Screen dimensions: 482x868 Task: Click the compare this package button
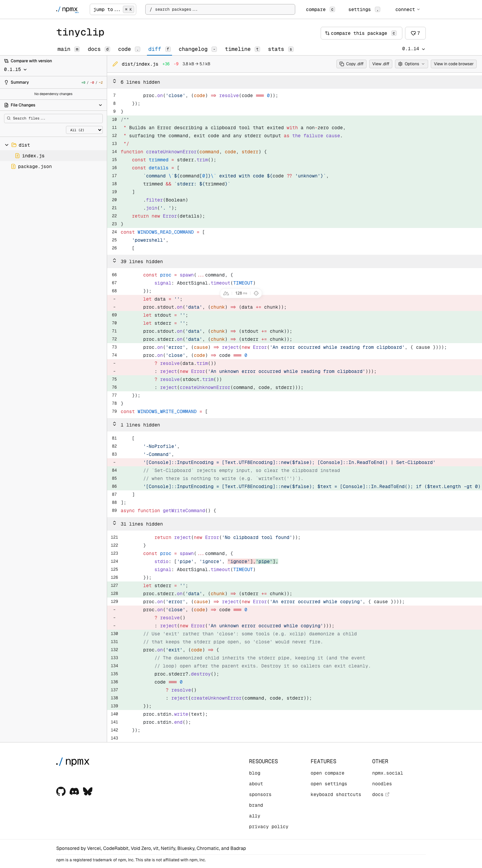[x=361, y=33]
